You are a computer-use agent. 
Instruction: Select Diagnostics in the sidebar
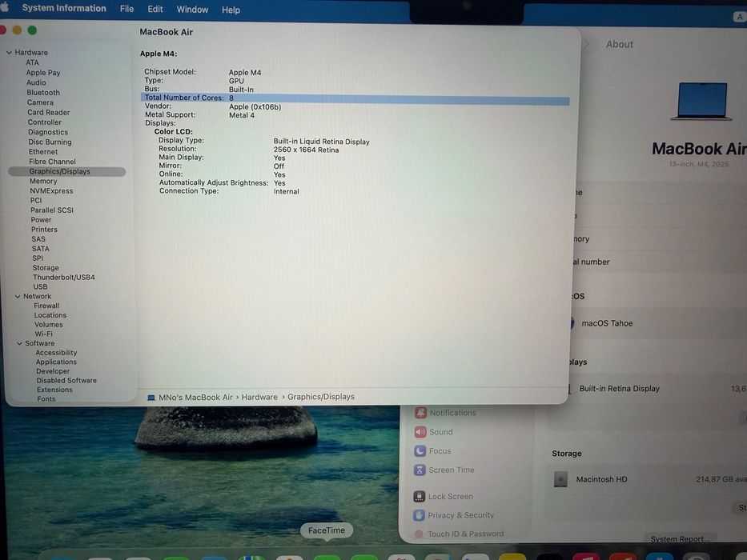pos(48,132)
